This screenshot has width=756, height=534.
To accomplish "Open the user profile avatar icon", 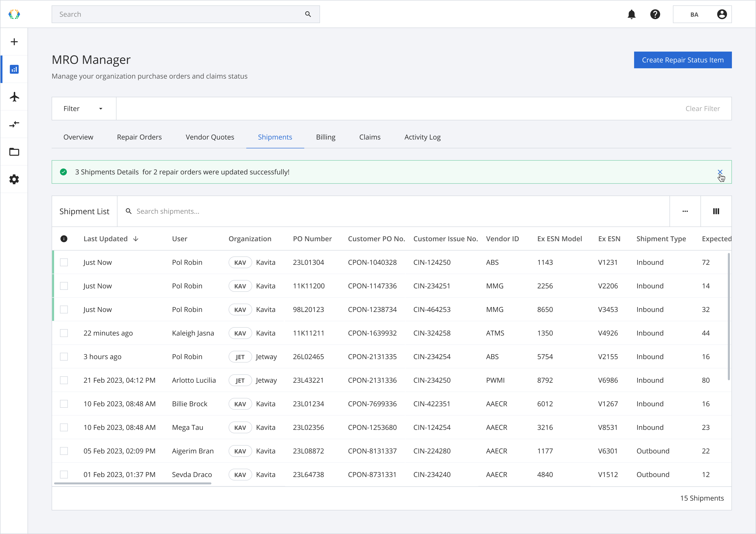I will pos(722,14).
